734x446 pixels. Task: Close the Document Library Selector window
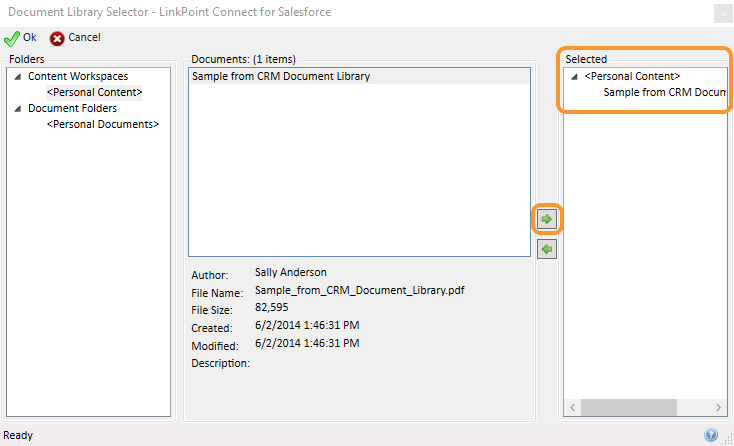coord(723,13)
